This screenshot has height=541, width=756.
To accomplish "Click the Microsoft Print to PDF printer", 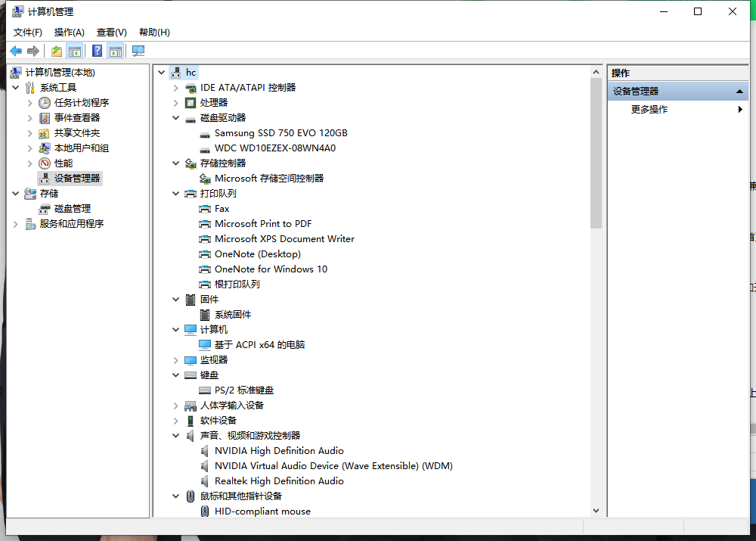I will (x=263, y=224).
